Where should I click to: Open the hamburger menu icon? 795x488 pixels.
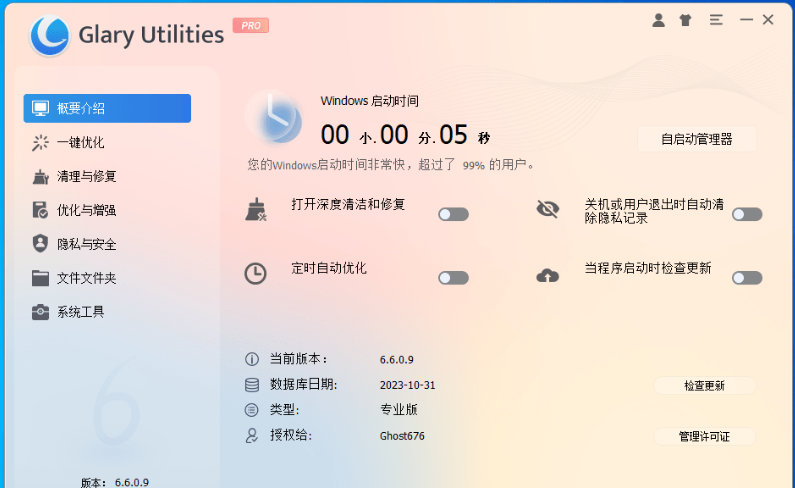[x=716, y=20]
